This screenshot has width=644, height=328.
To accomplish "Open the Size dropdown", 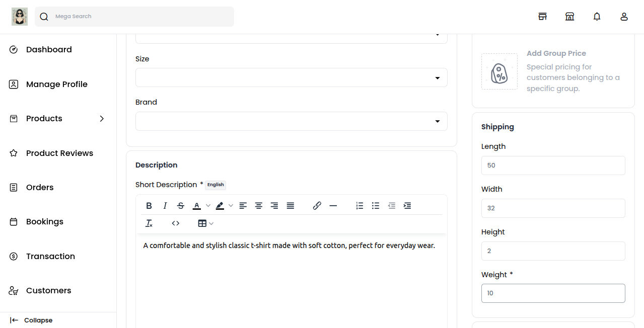I will click(x=291, y=78).
